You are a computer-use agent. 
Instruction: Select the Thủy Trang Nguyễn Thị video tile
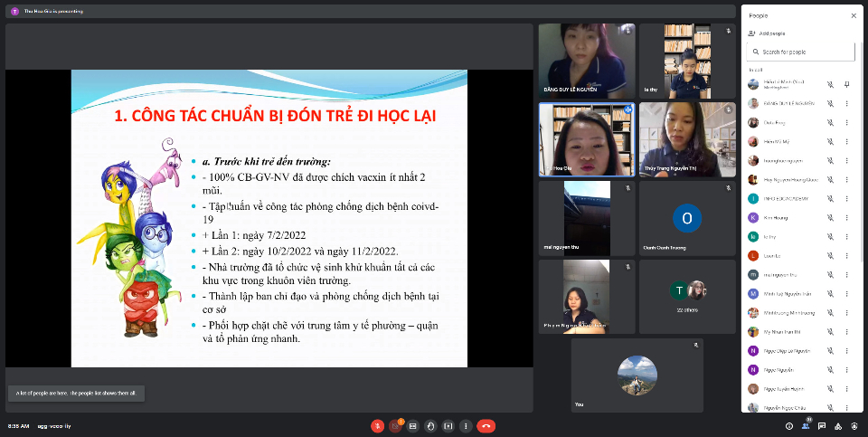(x=687, y=139)
